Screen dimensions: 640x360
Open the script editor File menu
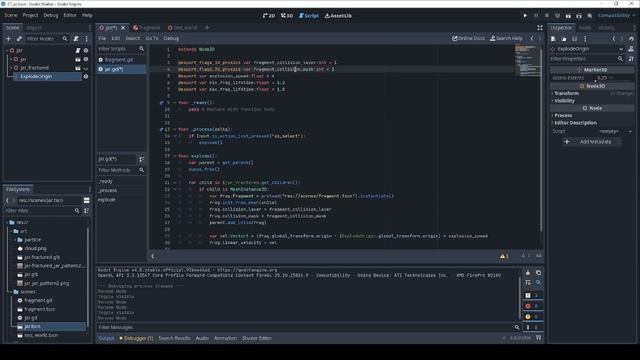(102, 38)
